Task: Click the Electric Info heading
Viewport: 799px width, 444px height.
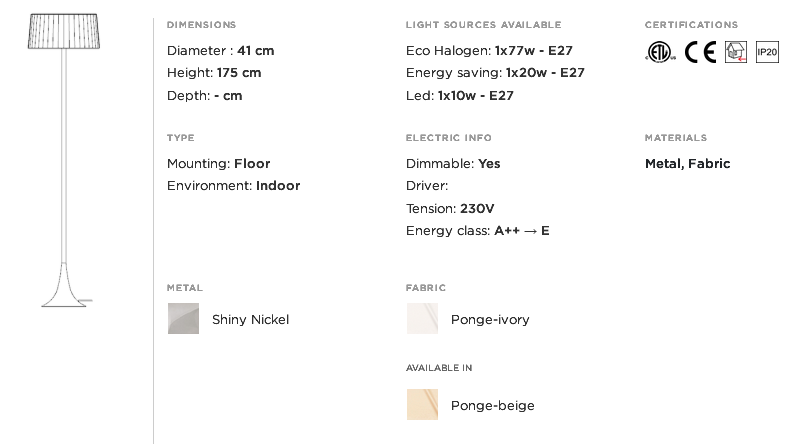Action: pyautogui.click(x=448, y=138)
